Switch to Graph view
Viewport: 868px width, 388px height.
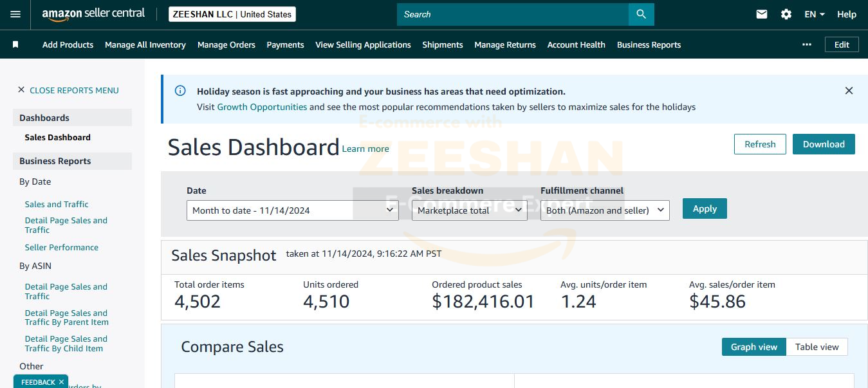pos(753,347)
